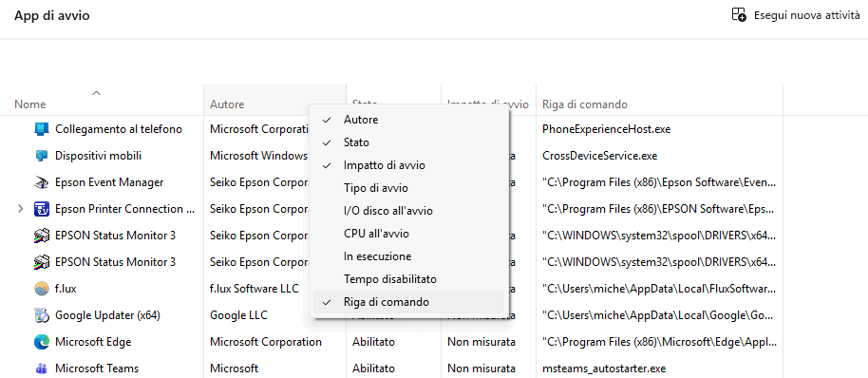Click the f.lux command line path cell

pos(659,289)
